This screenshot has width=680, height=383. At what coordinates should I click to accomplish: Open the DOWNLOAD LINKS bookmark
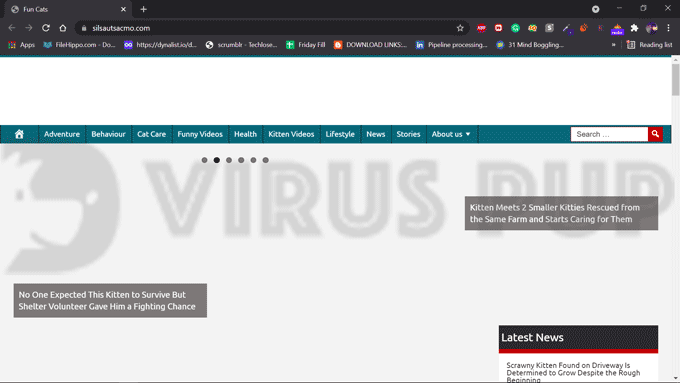[370, 45]
